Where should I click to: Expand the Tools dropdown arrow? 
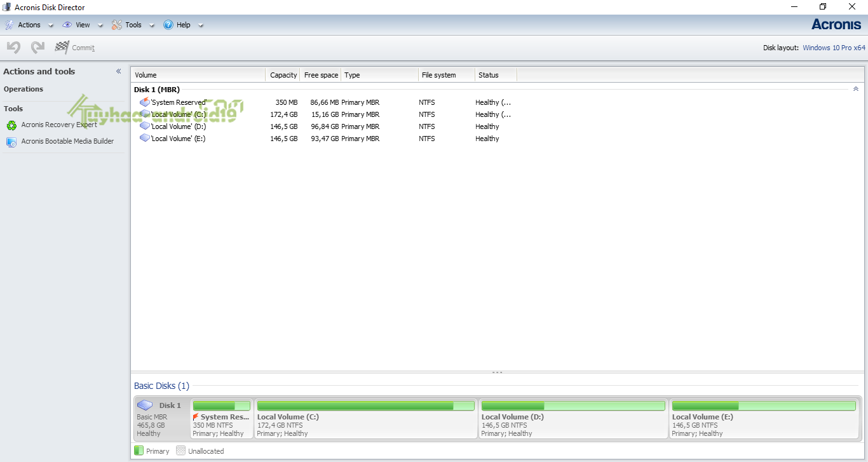pos(152,25)
